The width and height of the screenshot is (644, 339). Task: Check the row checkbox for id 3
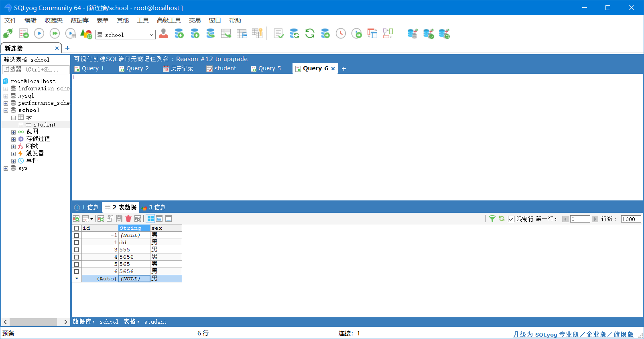click(x=77, y=250)
